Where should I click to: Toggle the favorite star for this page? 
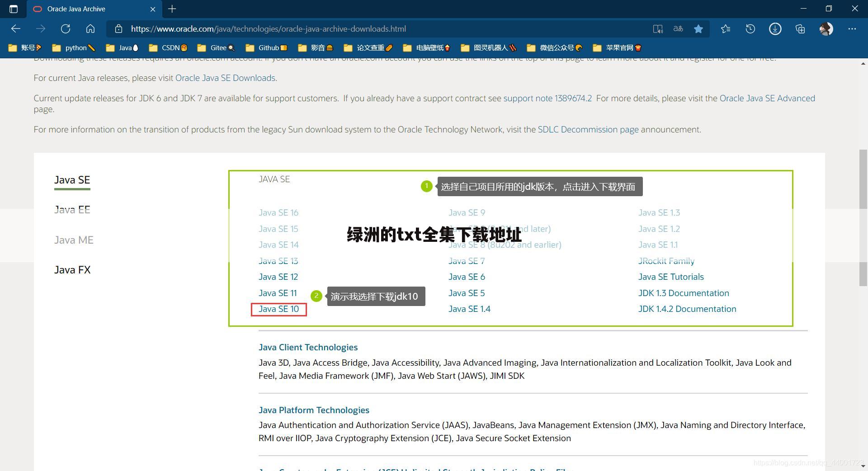tap(698, 29)
